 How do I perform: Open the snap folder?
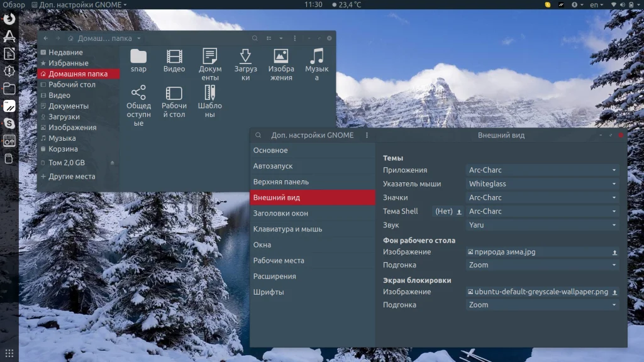coord(138,60)
